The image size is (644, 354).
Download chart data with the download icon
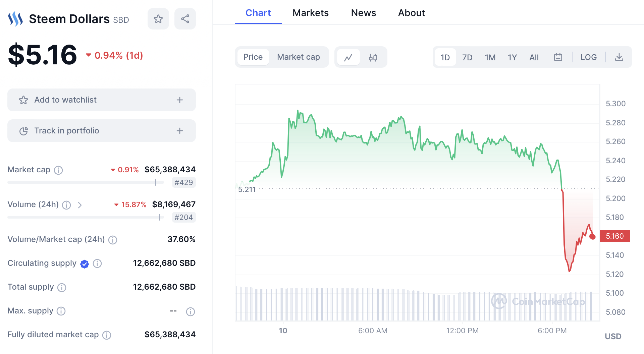tap(619, 57)
